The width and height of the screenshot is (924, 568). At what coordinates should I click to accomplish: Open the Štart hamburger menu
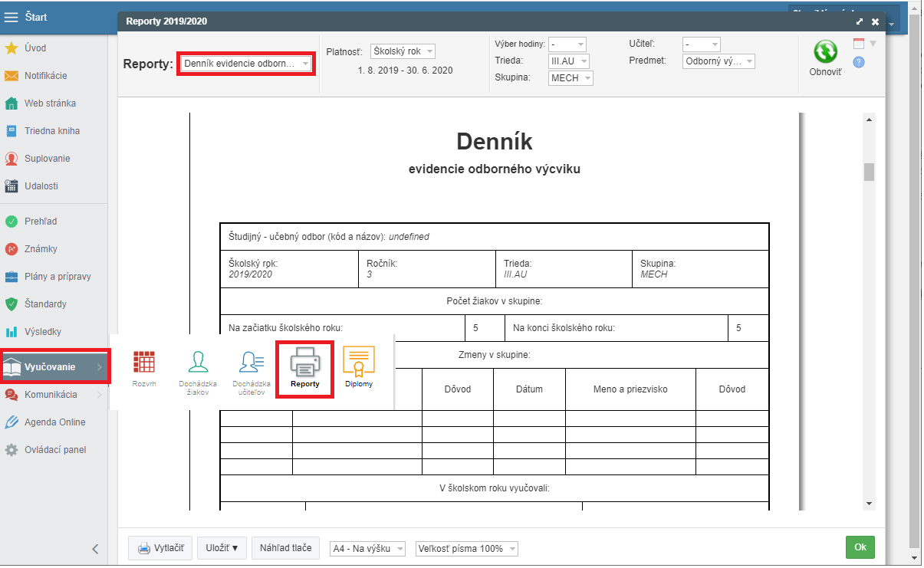click(x=12, y=17)
